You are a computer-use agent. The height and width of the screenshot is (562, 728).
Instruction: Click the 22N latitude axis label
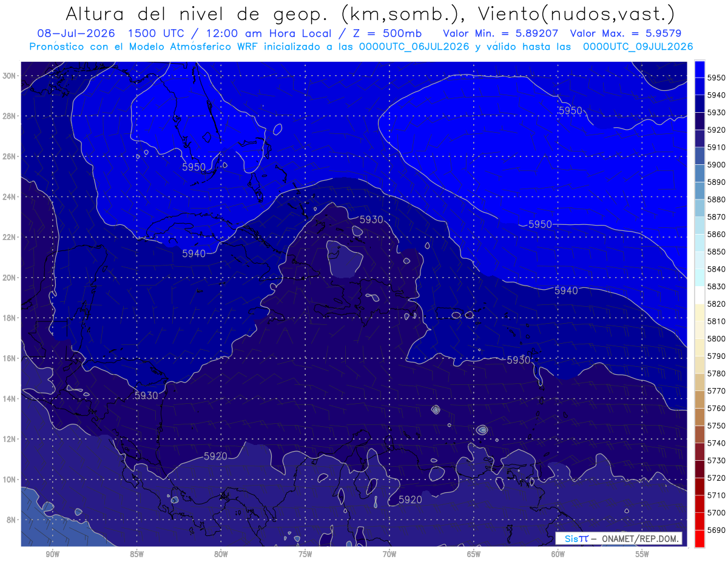click(x=10, y=237)
